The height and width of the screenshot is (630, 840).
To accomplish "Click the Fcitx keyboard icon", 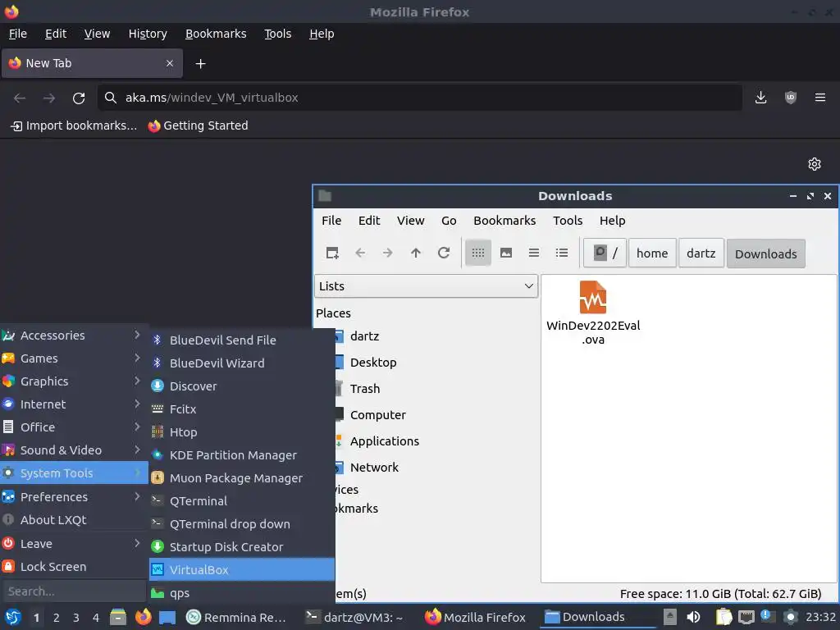I will (x=157, y=409).
